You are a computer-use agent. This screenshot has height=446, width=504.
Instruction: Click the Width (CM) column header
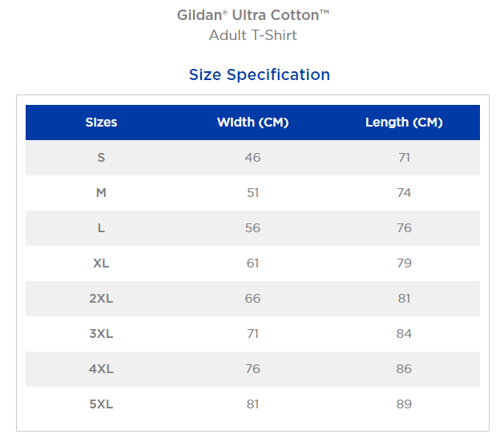pos(252,123)
